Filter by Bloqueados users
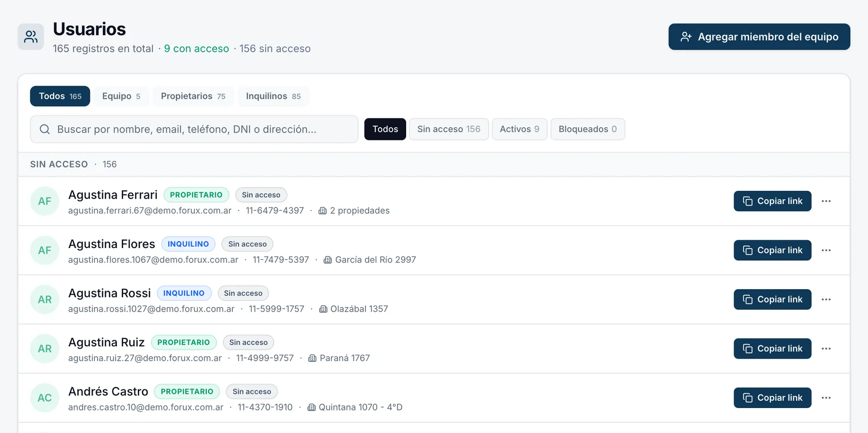 pyautogui.click(x=587, y=129)
